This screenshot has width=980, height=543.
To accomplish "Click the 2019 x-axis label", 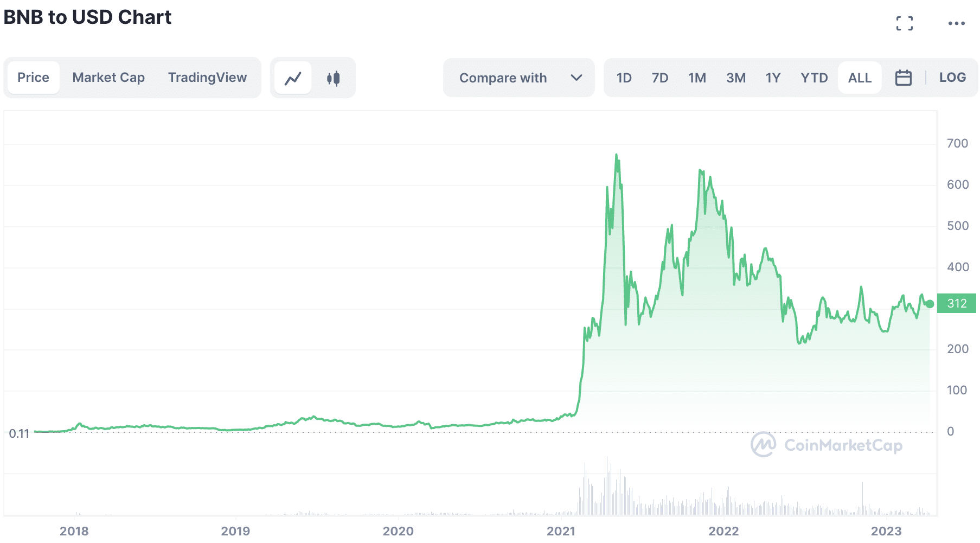I will point(235,531).
